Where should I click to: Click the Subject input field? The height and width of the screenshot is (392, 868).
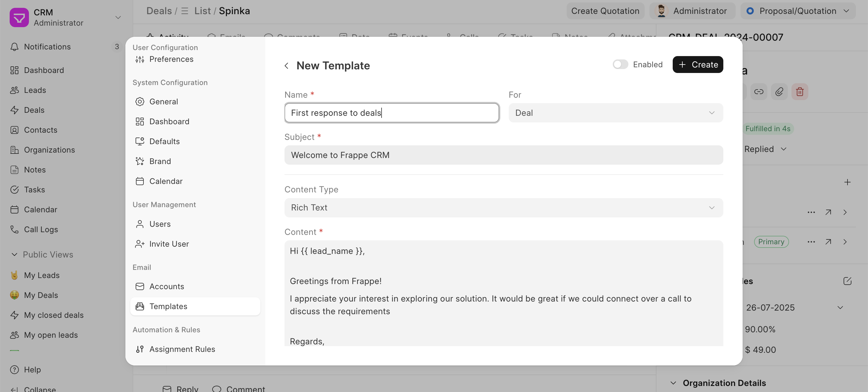[503, 155]
